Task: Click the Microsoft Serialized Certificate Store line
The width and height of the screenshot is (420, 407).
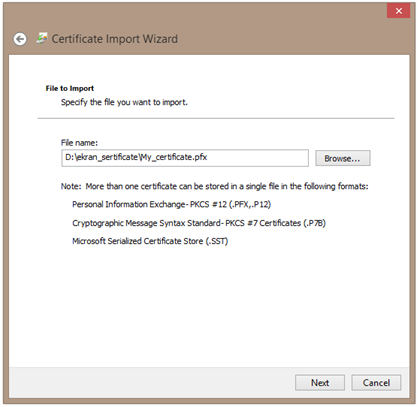Action: pyautogui.click(x=150, y=241)
